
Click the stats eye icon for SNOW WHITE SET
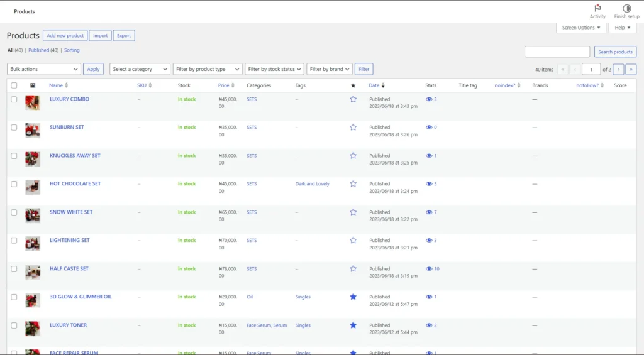click(x=430, y=212)
